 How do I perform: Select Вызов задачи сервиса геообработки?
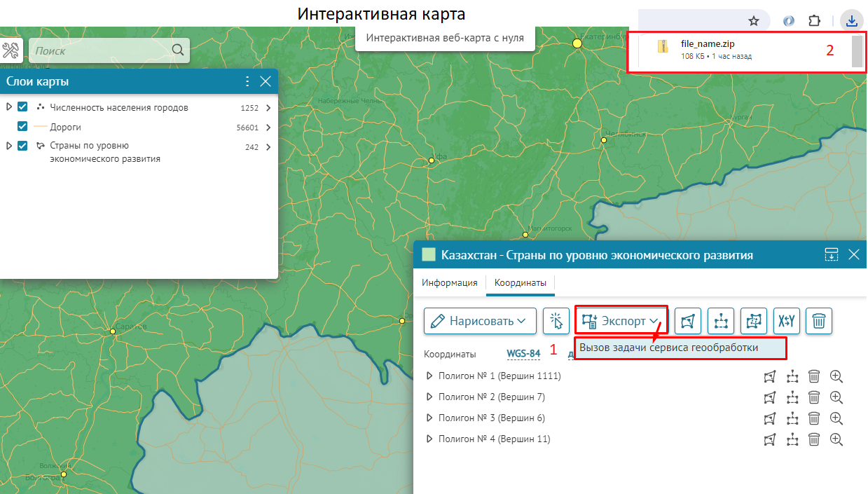(679, 348)
